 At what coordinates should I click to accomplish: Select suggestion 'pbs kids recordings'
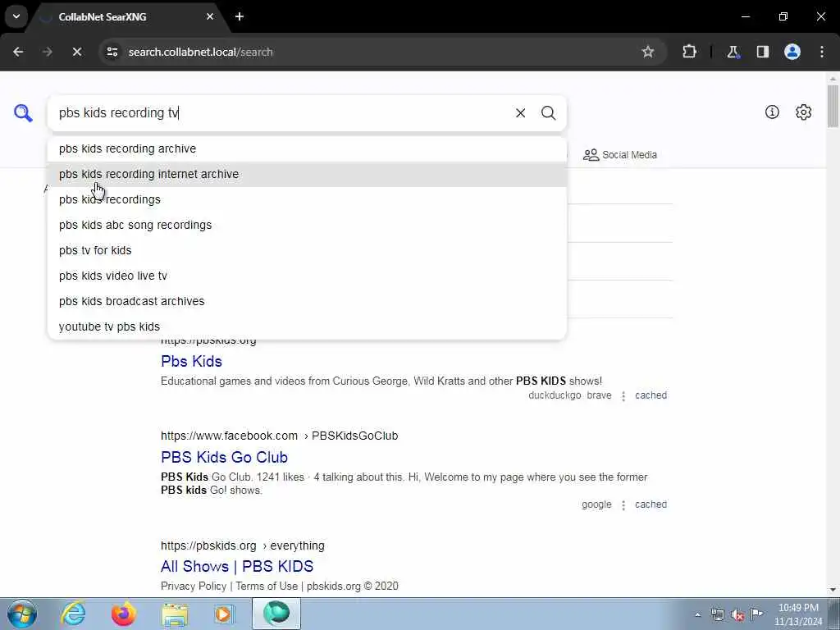point(307,199)
